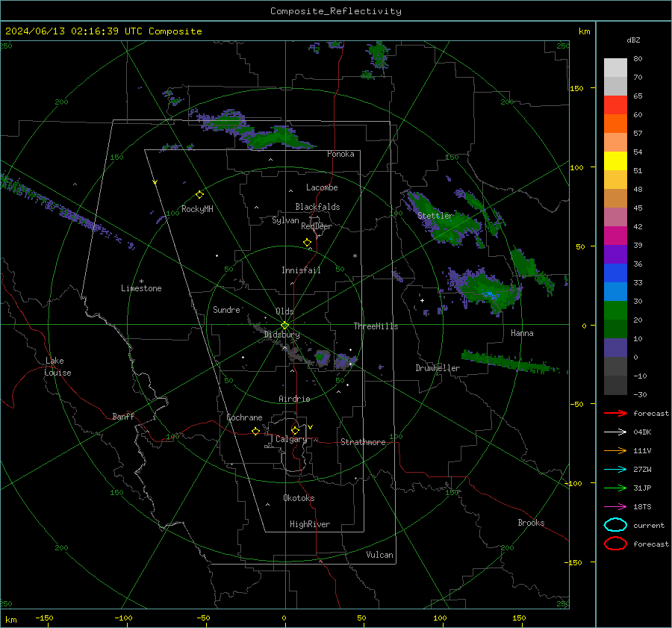
Task: Select the yellow diamond marker above Calgary label
Action: click(295, 430)
